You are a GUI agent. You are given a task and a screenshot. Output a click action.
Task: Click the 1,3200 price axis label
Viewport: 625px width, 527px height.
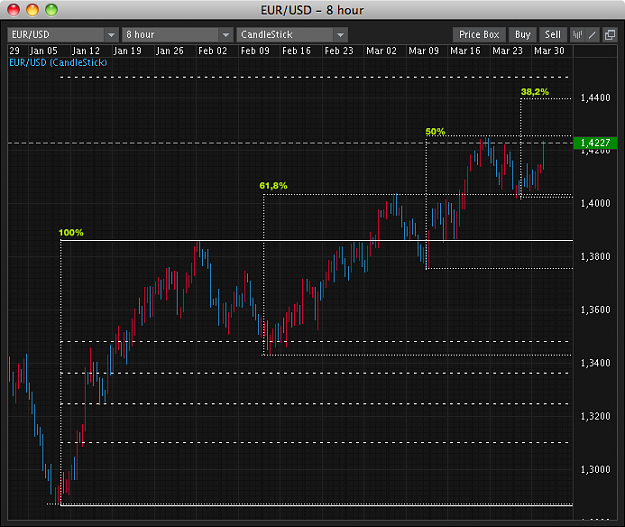[x=596, y=416]
